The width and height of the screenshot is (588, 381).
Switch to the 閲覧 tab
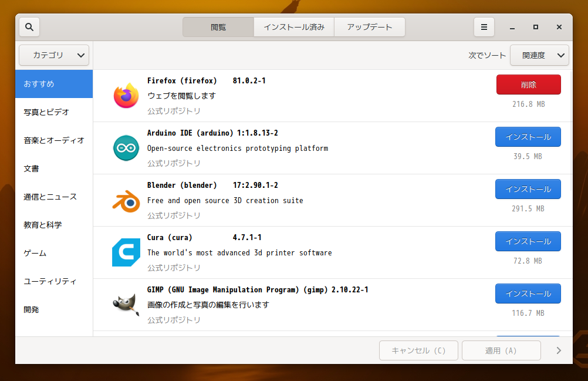[x=218, y=27]
